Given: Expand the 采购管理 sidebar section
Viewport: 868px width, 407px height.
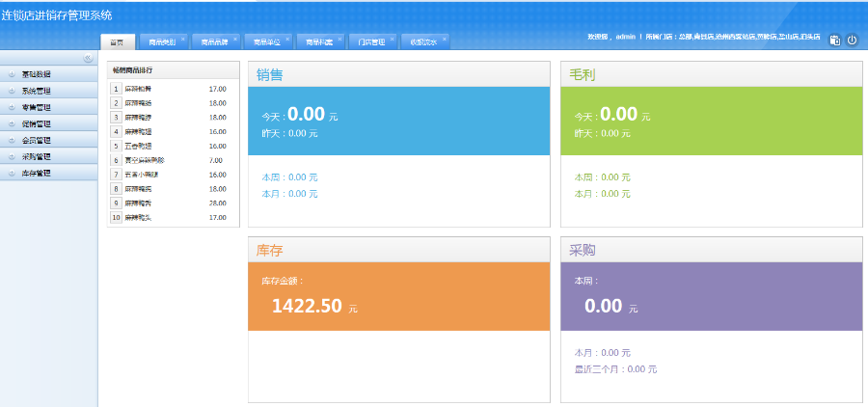Looking at the screenshot, I should (x=49, y=156).
